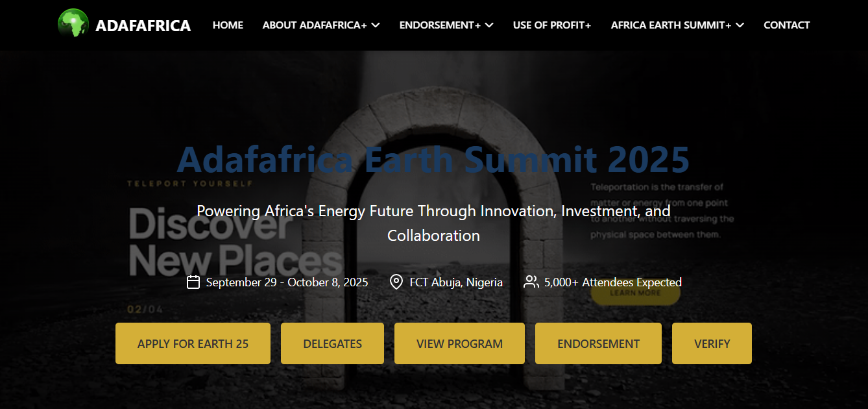Click the ADAFAFRICA brand name text
This screenshot has height=409, width=868.
click(143, 25)
